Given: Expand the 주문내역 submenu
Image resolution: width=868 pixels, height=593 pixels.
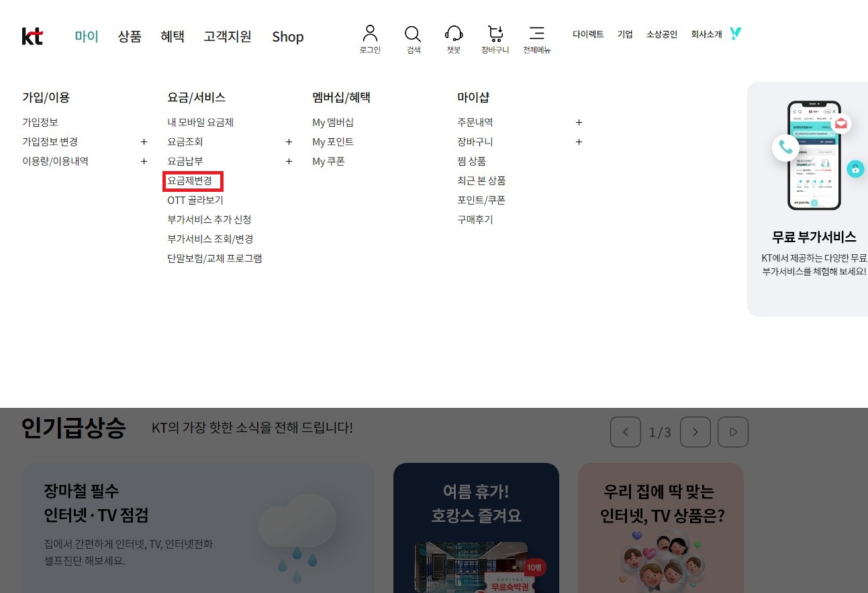Looking at the screenshot, I should tap(579, 123).
